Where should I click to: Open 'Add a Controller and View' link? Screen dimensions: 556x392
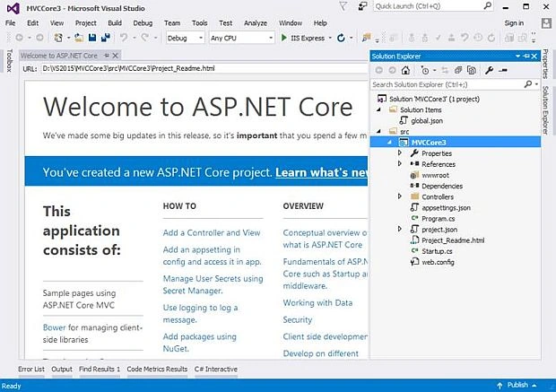point(212,232)
